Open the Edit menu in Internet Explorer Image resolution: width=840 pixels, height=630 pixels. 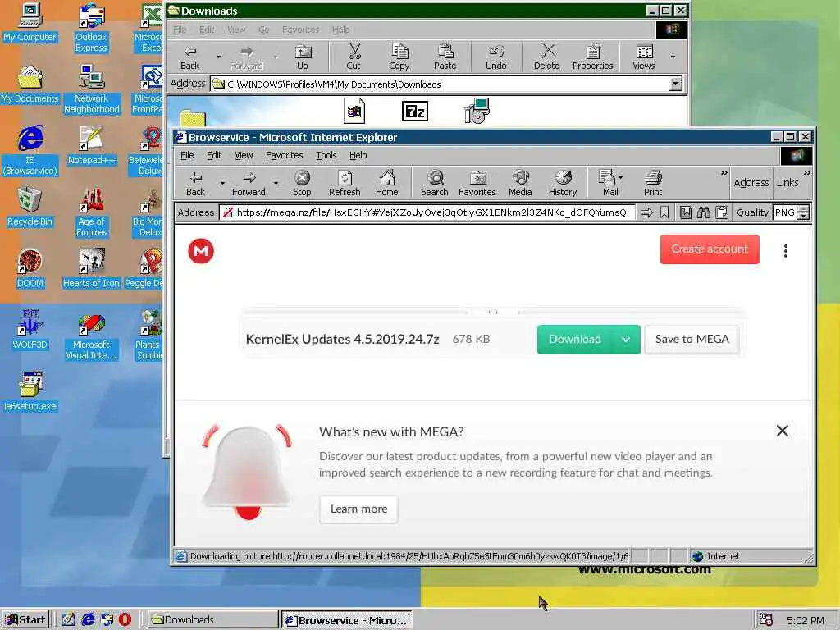click(214, 155)
